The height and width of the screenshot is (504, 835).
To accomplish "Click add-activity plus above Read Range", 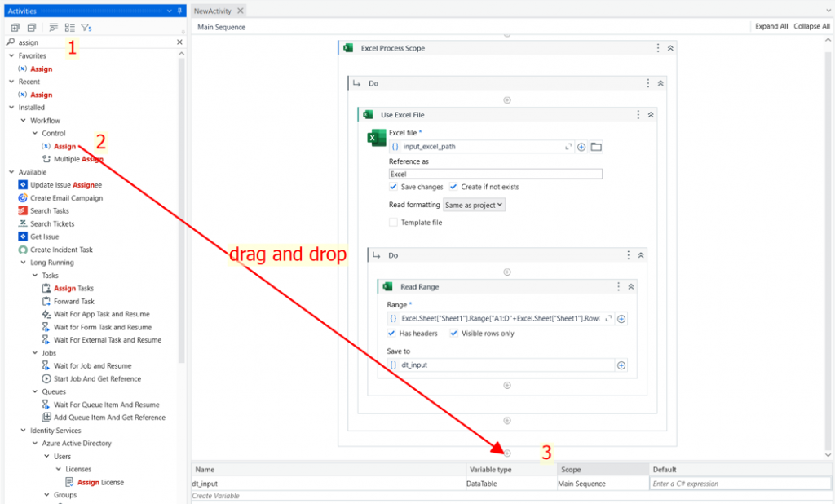I will point(507,272).
